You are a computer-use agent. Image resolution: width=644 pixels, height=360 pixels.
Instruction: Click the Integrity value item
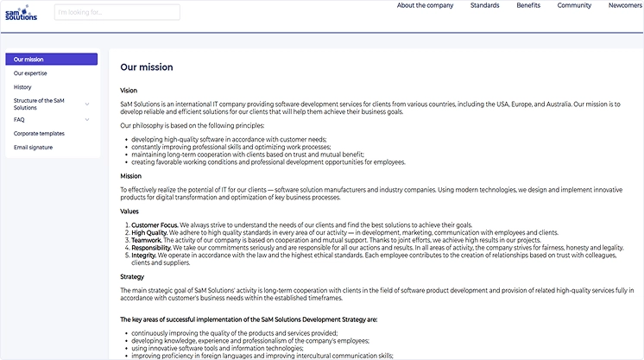(x=374, y=259)
